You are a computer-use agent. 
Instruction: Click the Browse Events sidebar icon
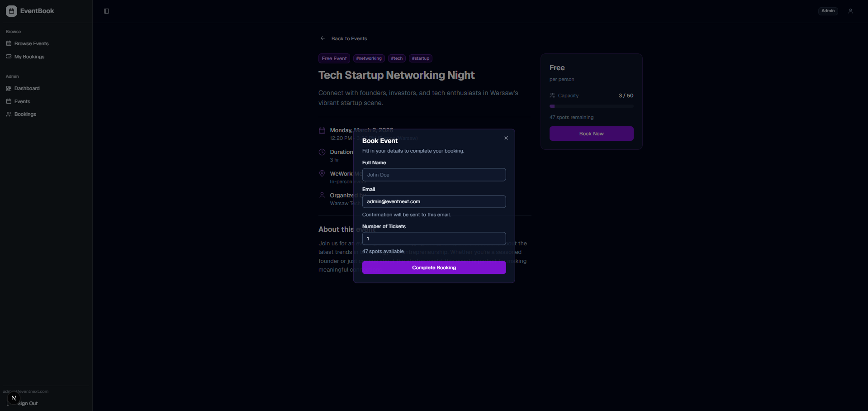coord(8,43)
